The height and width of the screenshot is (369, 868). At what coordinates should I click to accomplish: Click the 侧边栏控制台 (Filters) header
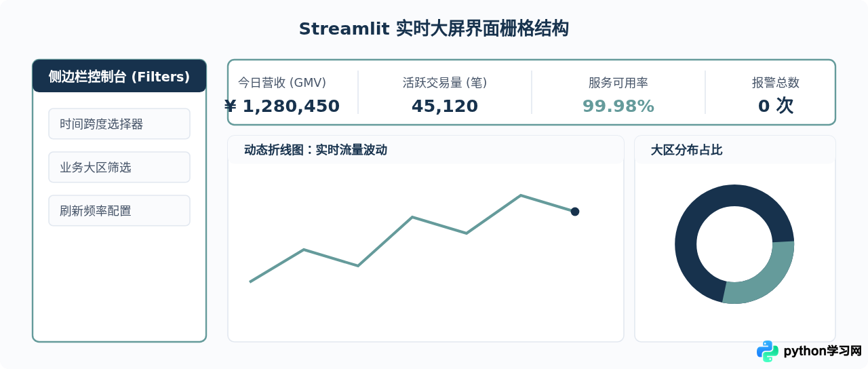coord(119,76)
